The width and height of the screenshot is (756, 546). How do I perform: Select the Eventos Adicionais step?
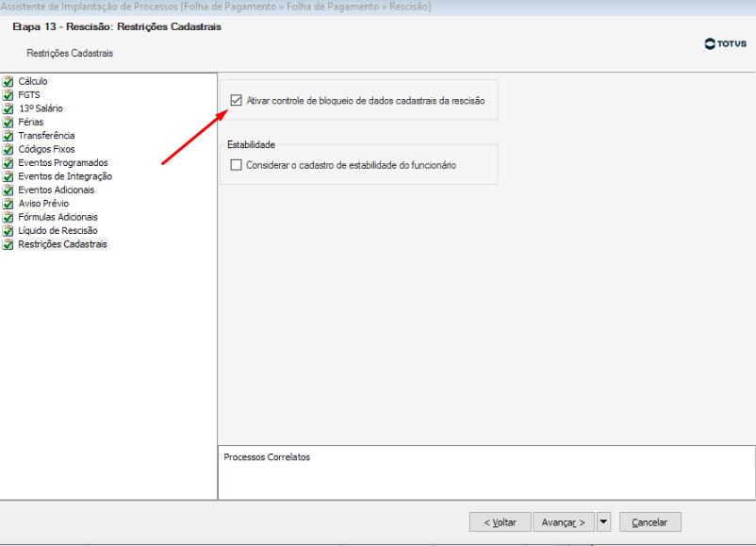click(57, 190)
